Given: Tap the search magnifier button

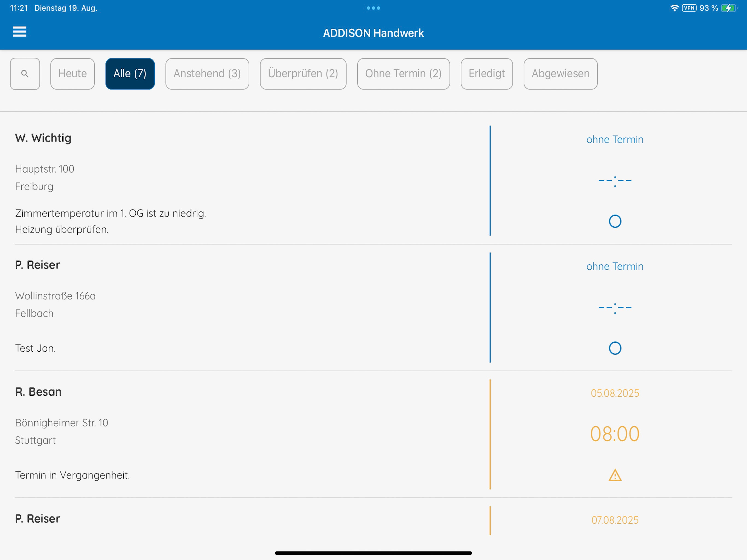Looking at the screenshot, I should (x=25, y=74).
